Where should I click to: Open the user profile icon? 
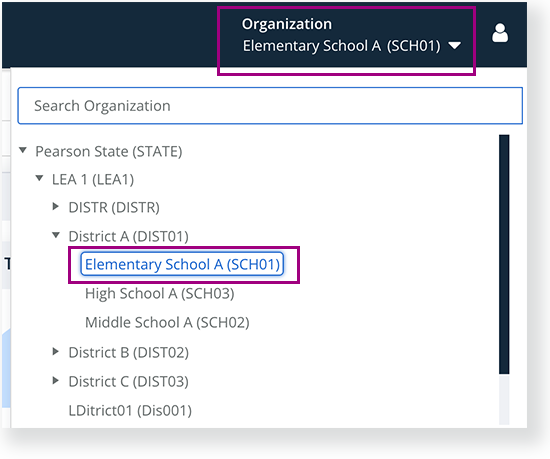500,33
